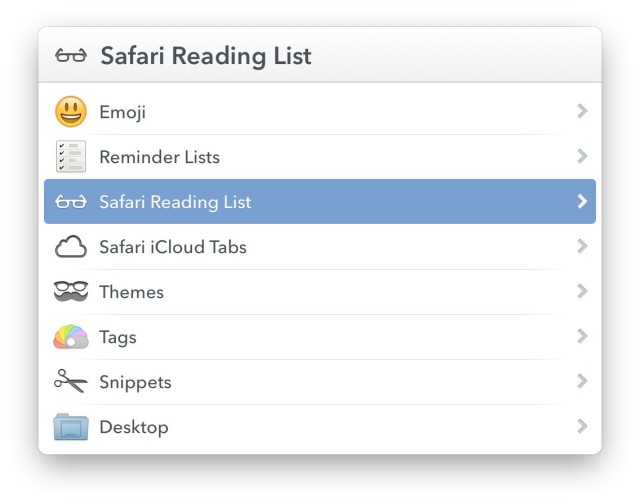Screen dimensions: 640x504
Task: Click the blue Desktop folder icon
Action: (71, 427)
